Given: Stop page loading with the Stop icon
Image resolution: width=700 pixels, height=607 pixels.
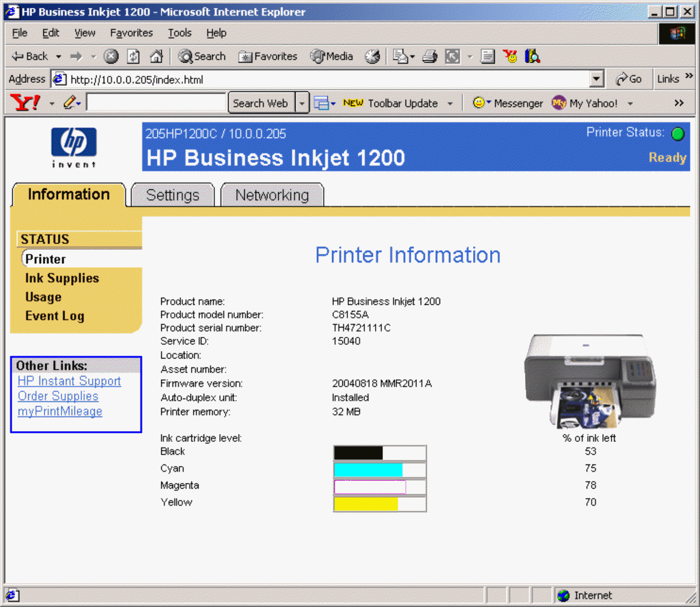Looking at the screenshot, I should (x=111, y=56).
